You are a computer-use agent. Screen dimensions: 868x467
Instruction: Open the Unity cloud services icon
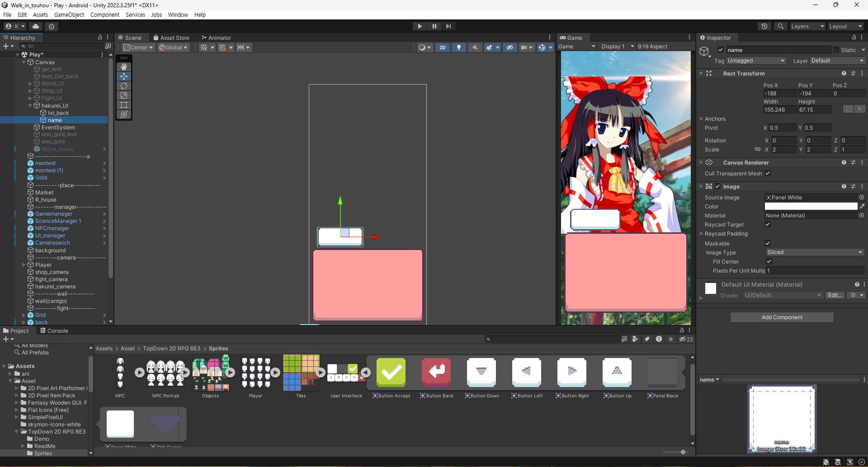36,26
